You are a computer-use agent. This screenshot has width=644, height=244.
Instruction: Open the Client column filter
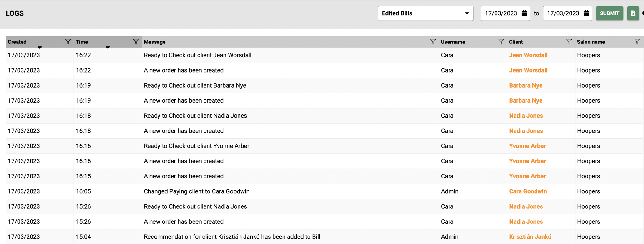569,42
